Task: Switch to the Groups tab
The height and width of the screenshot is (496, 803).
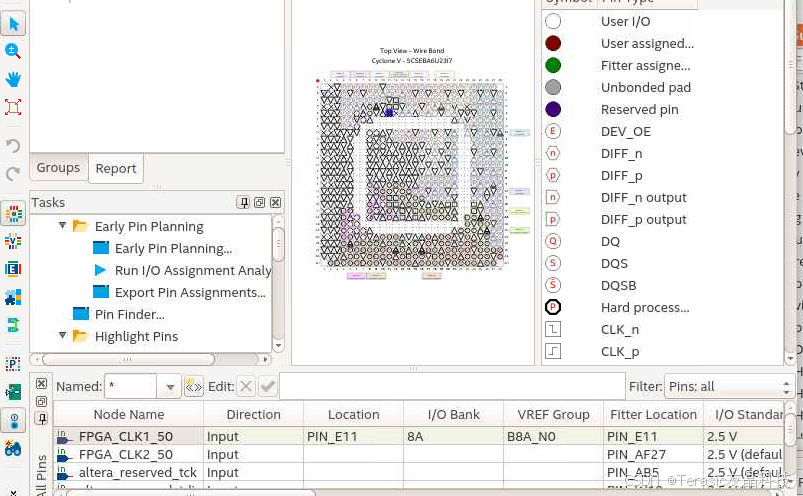Action: click(58, 167)
